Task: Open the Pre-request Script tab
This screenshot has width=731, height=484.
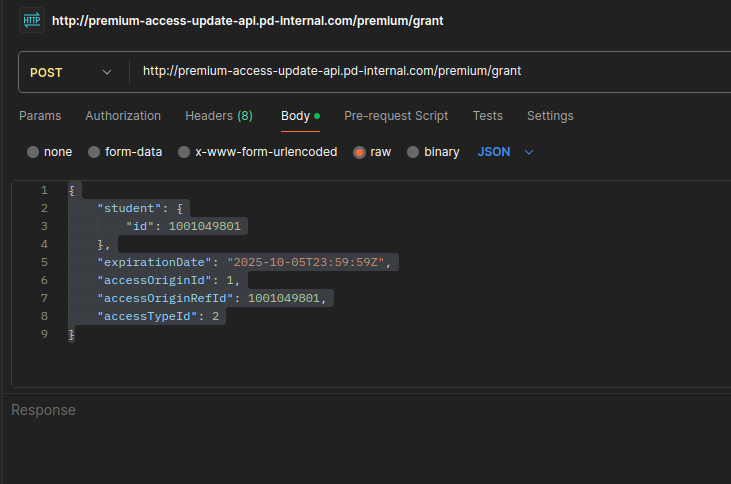Action: (x=396, y=116)
